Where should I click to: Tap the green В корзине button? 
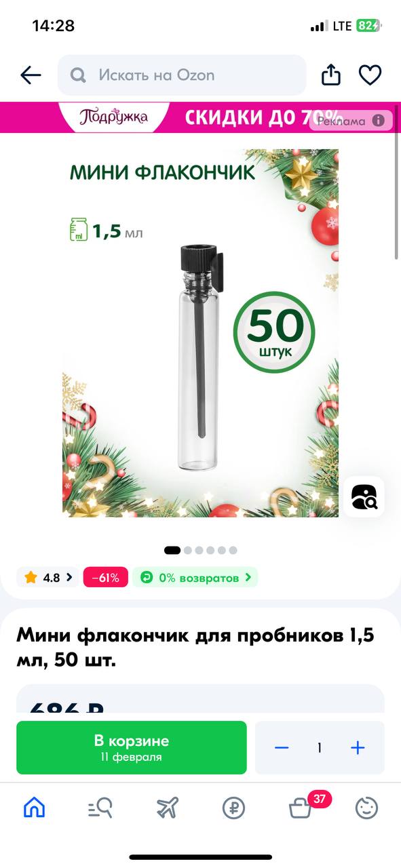coord(132,748)
